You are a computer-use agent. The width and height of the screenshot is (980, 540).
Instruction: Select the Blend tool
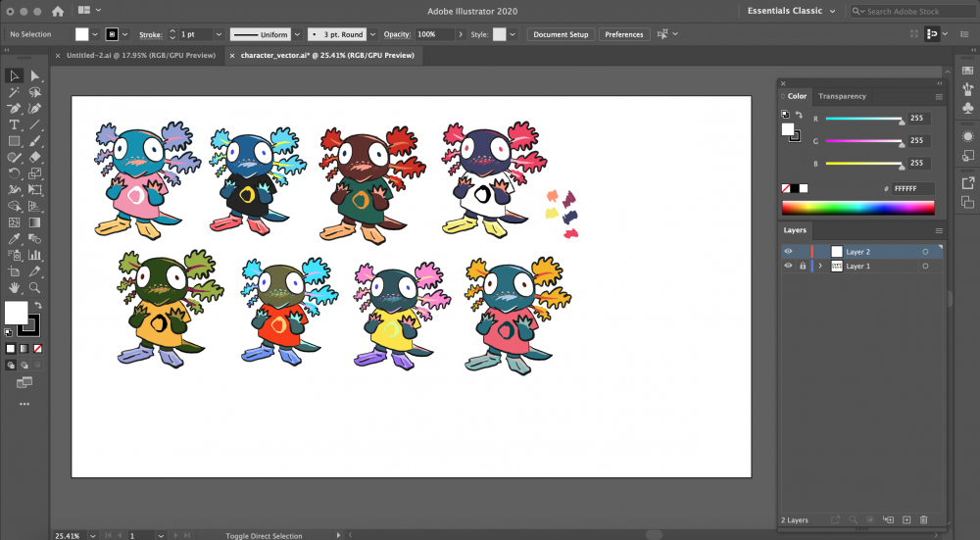pos(35,238)
